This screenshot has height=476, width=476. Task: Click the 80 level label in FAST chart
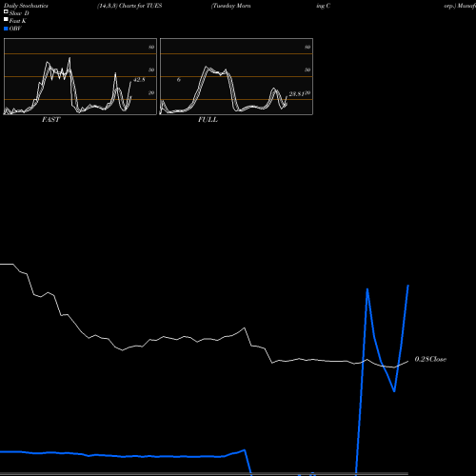[151, 47]
